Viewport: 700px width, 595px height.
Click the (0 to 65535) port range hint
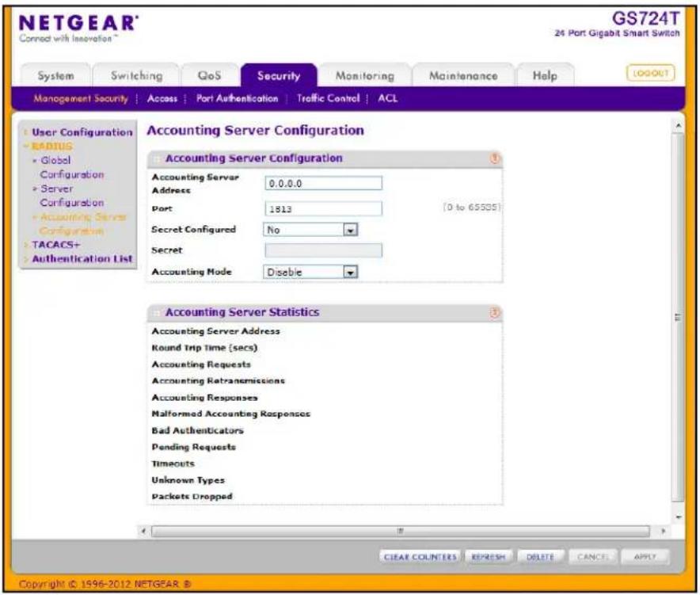(x=472, y=208)
